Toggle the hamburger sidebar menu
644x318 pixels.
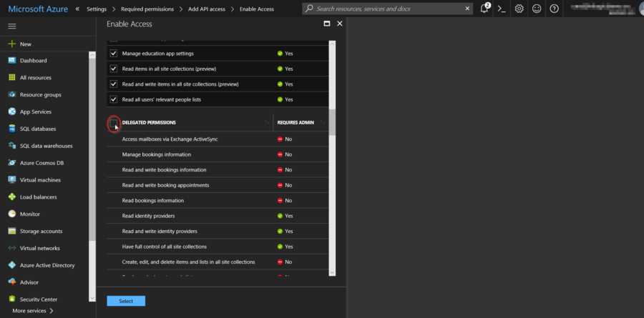tap(11, 26)
